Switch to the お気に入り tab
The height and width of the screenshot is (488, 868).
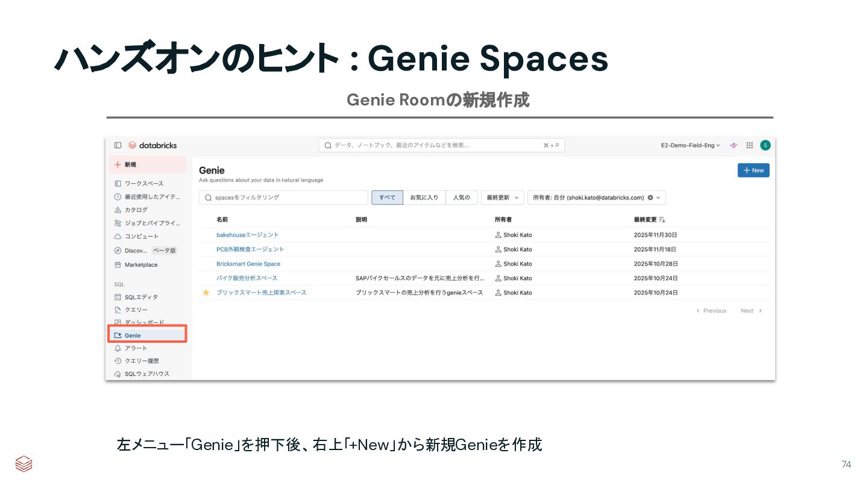click(424, 198)
